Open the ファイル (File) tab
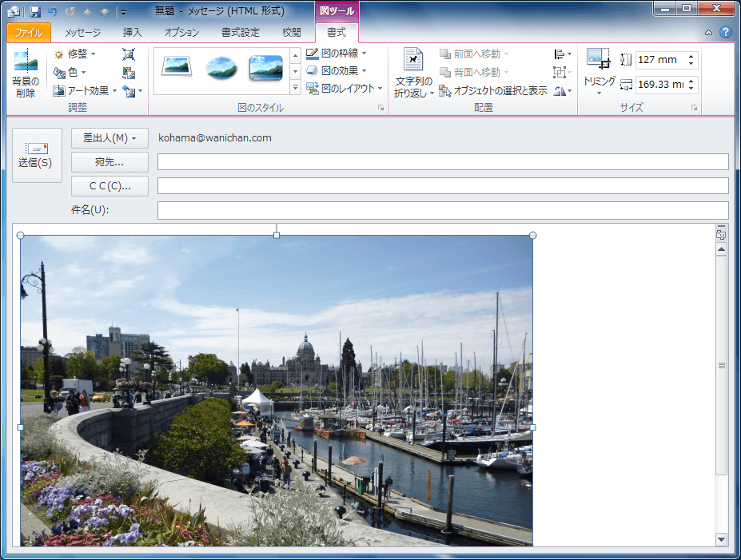This screenshot has height=560, width=741. coord(29,33)
